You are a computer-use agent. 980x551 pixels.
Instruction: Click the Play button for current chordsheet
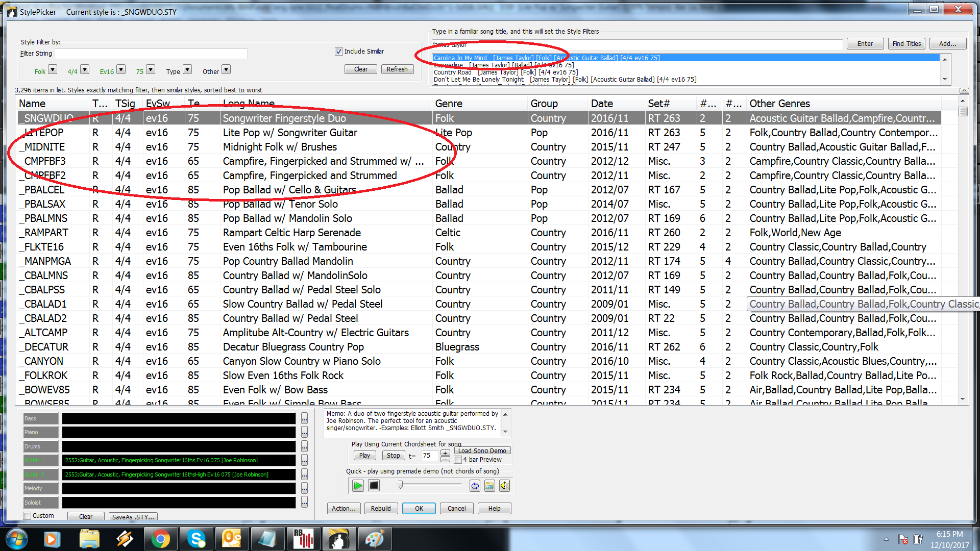(x=364, y=456)
